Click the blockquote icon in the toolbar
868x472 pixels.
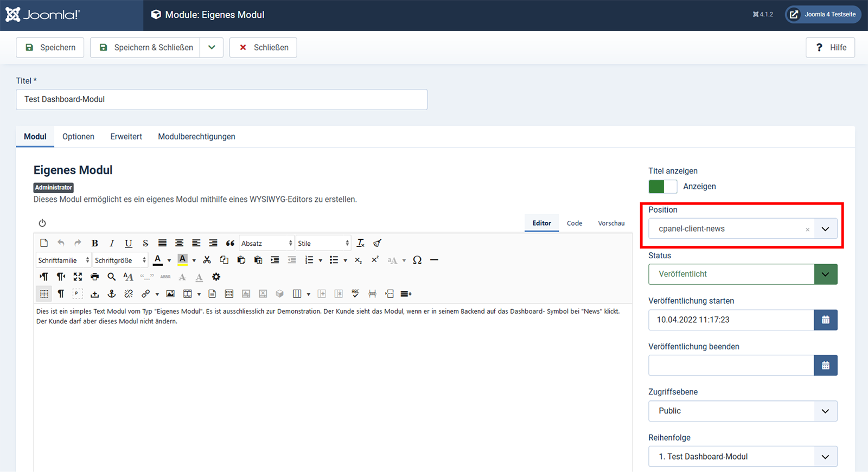230,243
